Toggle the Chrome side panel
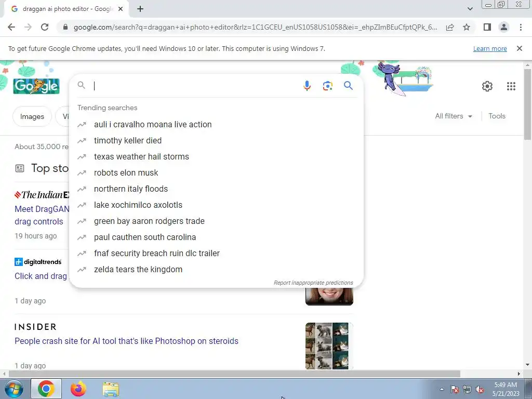The width and height of the screenshot is (532, 399). [x=487, y=27]
